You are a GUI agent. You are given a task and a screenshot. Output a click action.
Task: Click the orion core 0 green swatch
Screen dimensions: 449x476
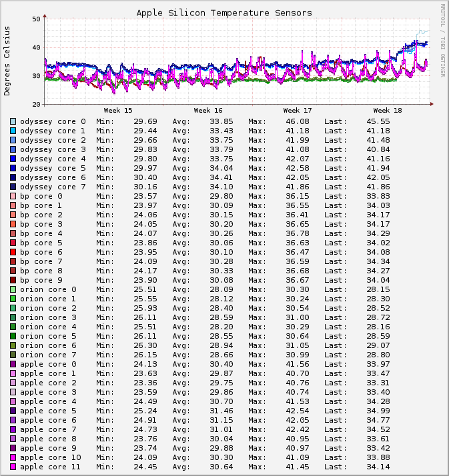point(13,289)
